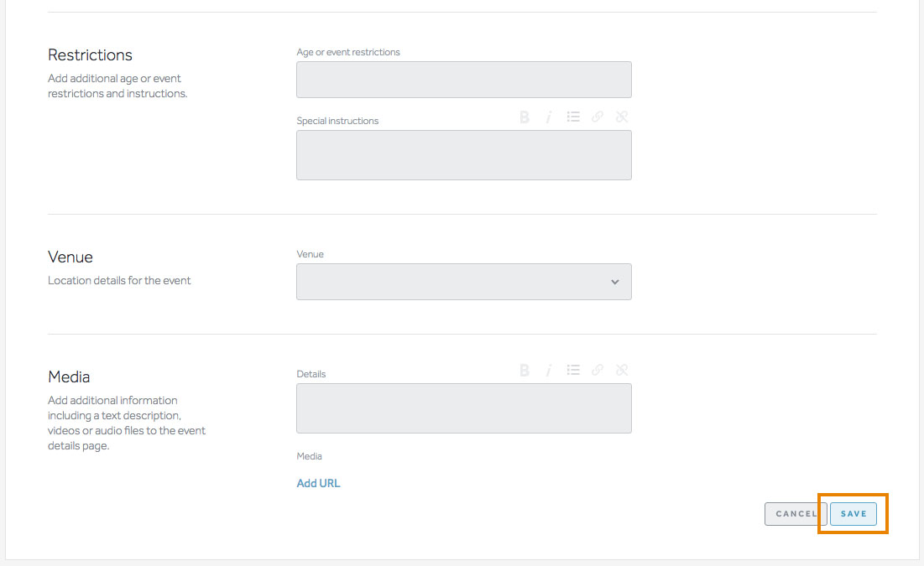Open the Venue dropdown
This screenshot has width=924, height=566.
click(464, 282)
